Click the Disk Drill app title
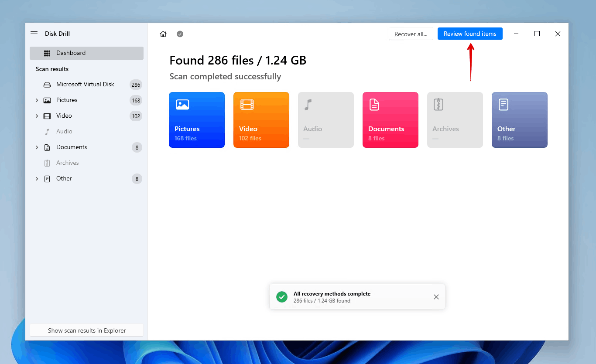The height and width of the screenshot is (364, 596). [x=57, y=34]
